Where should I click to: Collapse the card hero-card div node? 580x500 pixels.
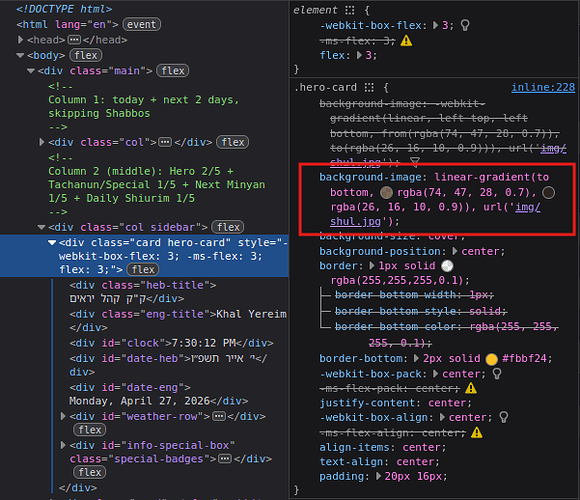tap(52, 243)
